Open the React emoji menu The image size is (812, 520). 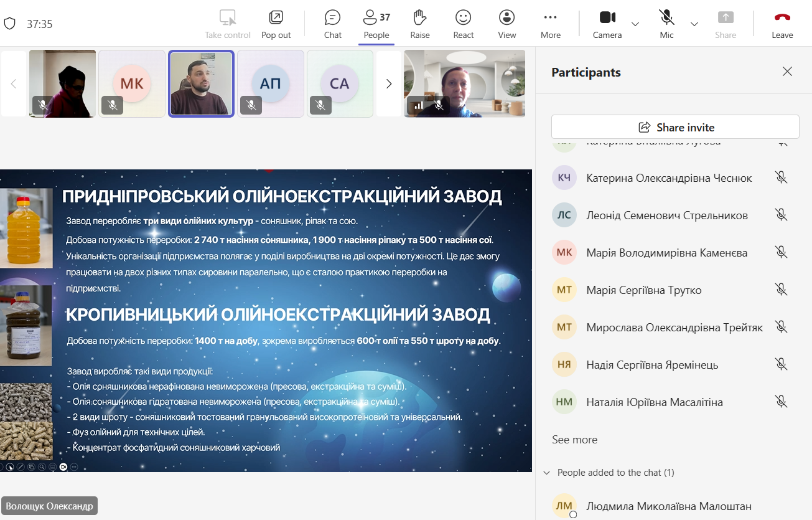(463, 24)
